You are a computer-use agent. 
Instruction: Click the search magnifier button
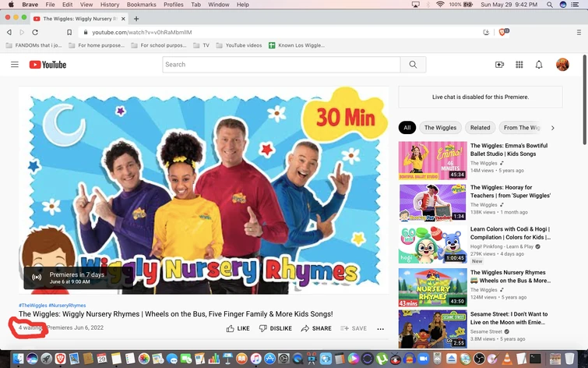(x=413, y=65)
